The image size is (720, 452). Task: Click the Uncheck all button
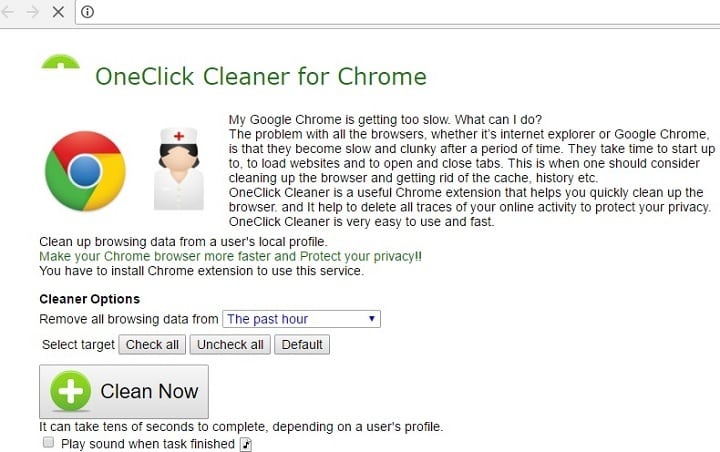(231, 345)
